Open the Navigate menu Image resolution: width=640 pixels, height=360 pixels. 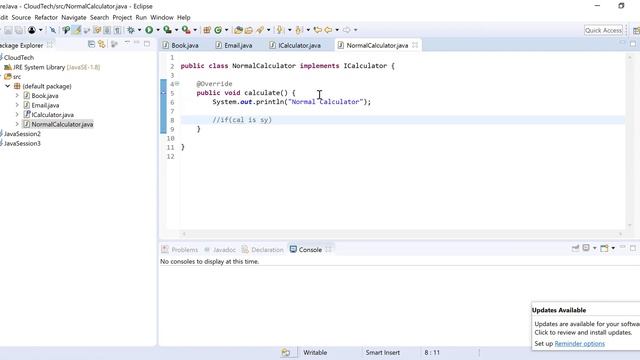pos(73,18)
